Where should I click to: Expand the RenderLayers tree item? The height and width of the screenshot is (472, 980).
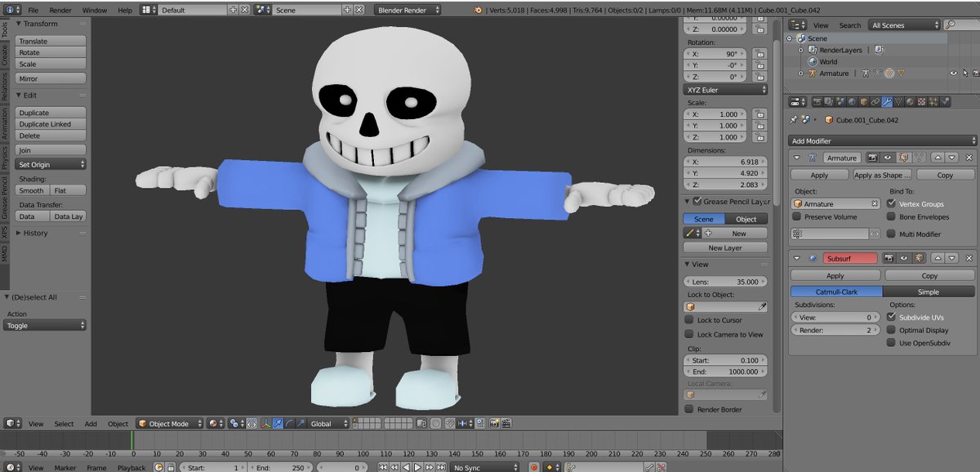coord(801,50)
